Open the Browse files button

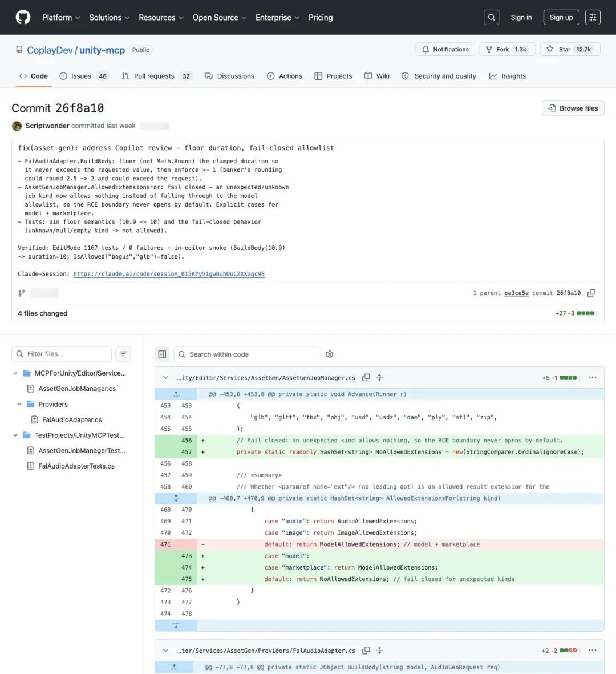click(573, 108)
